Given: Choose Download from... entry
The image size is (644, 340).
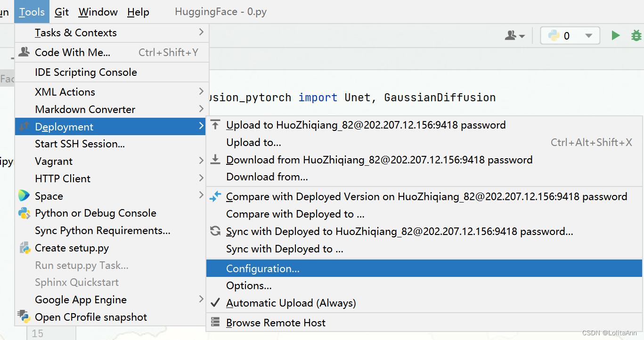Looking at the screenshot, I should click(x=424, y=177).
